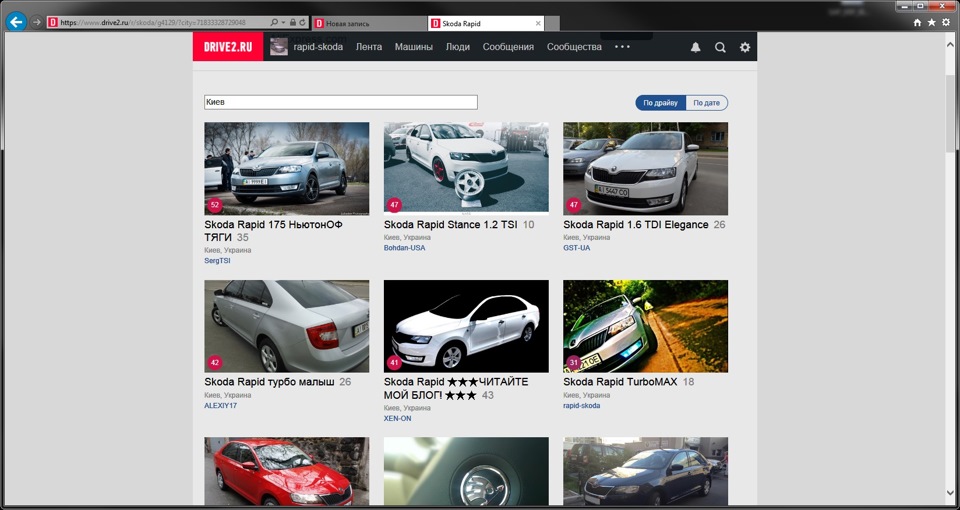This screenshot has height=510, width=960.
Task: Open the Машины menu item
Action: pyautogui.click(x=413, y=47)
